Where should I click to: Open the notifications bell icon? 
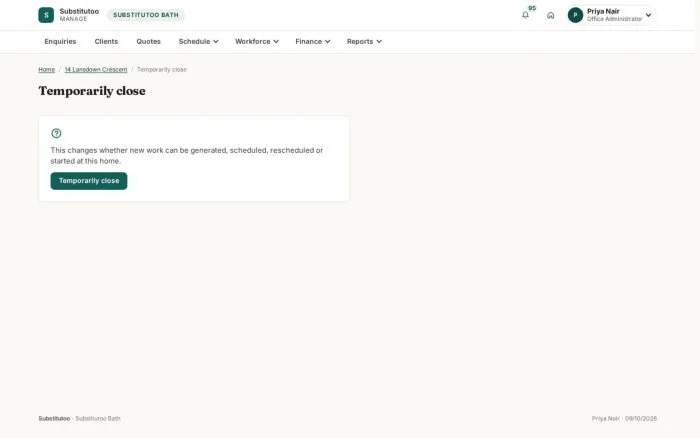525,15
